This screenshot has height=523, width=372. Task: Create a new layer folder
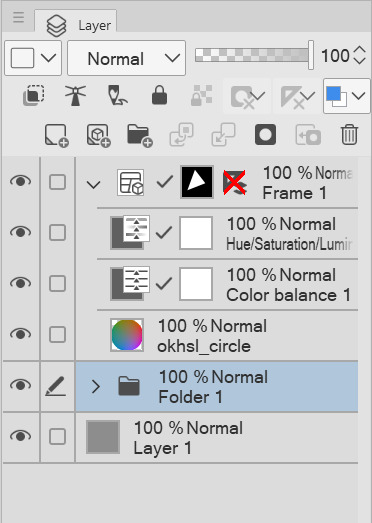[x=140, y=135]
